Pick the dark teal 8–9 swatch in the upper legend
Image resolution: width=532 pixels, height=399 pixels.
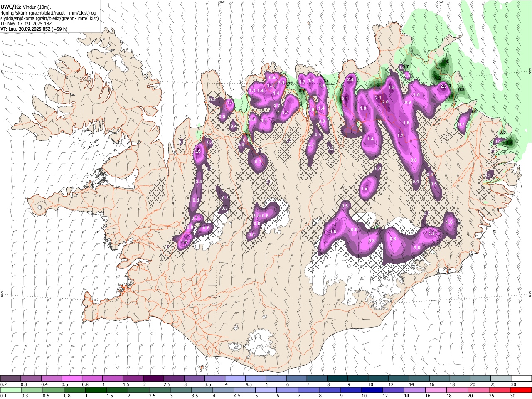pos(337,379)
